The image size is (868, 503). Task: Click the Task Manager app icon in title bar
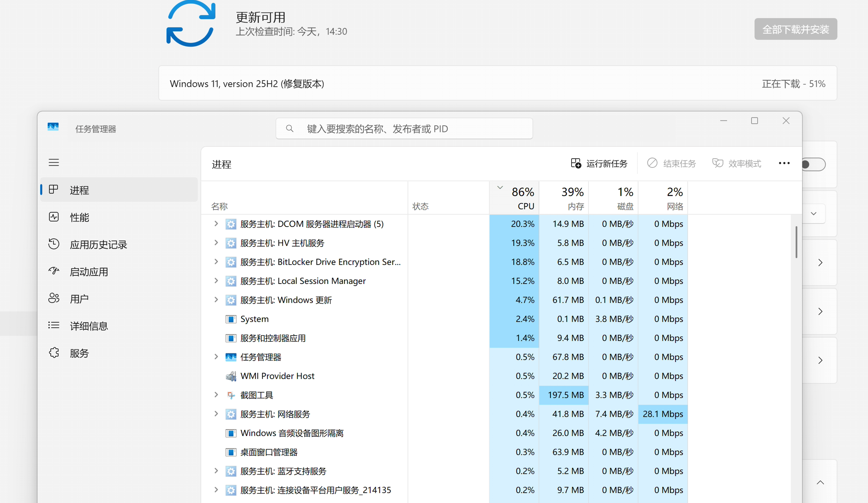pyautogui.click(x=53, y=127)
